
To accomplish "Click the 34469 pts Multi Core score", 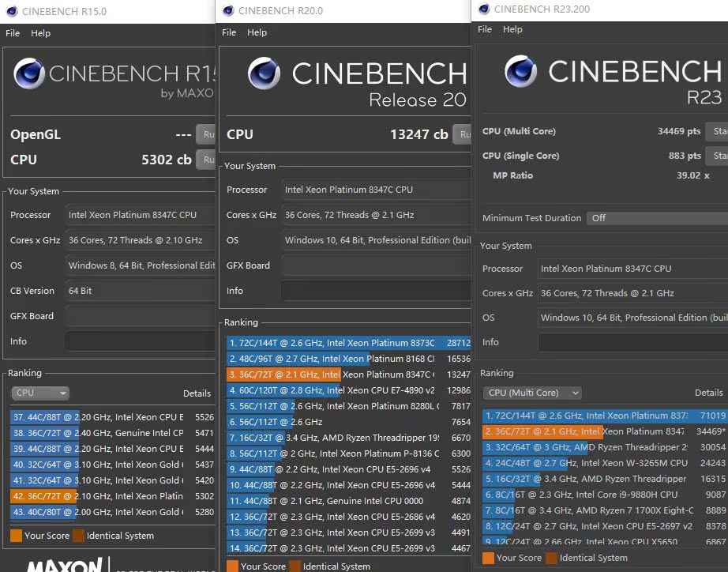I will pos(679,131).
